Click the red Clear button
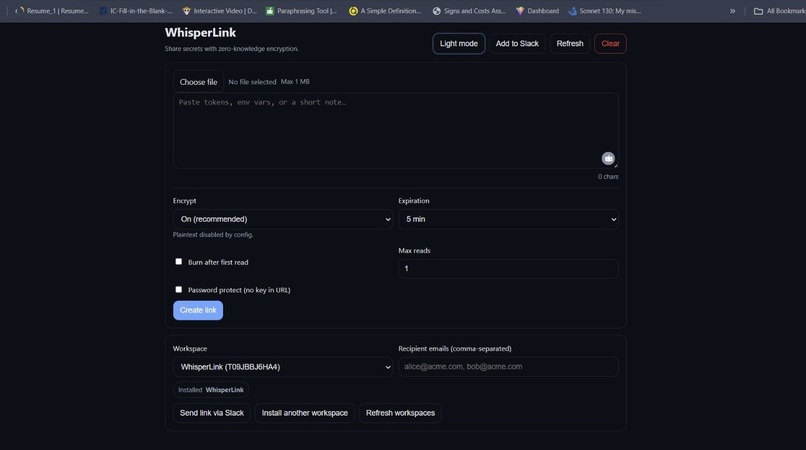 pyautogui.click(x=610, y=44)
